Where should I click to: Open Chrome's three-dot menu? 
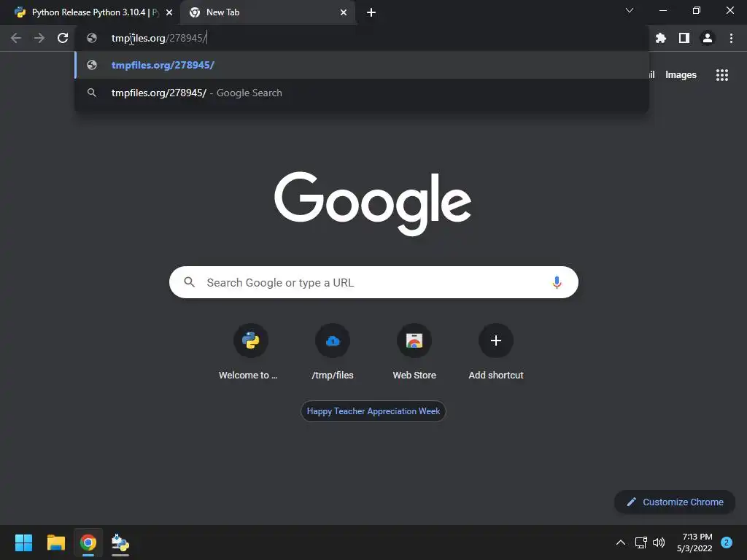tap(731, 38)
